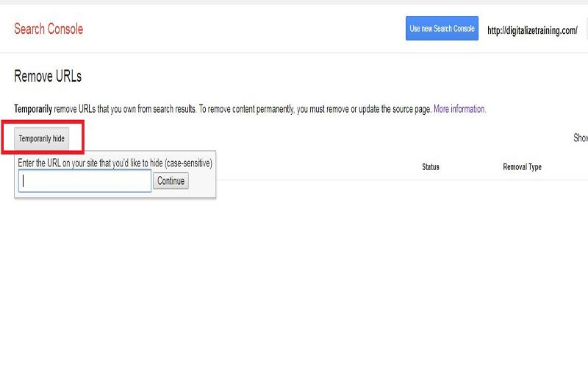Click the Continue button
Image resolution: width=588 pixels, height=368 pixels.
pos(171,180)
